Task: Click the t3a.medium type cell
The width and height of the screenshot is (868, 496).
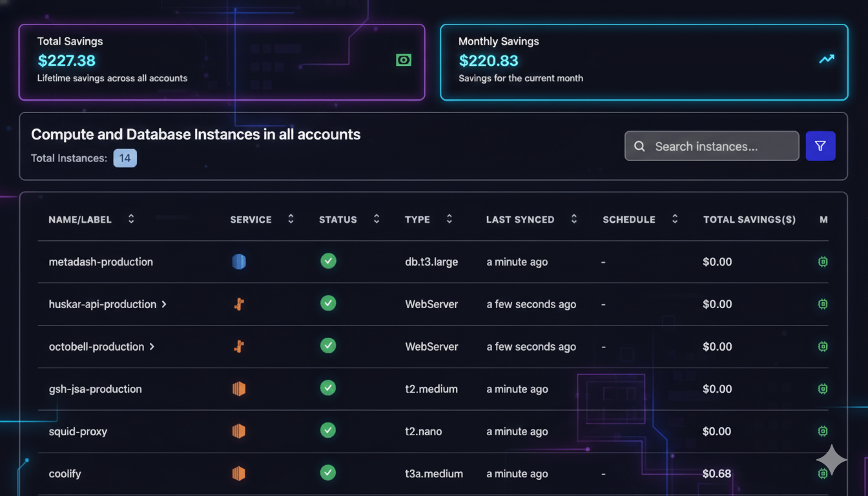Action: tap(434, 474)
